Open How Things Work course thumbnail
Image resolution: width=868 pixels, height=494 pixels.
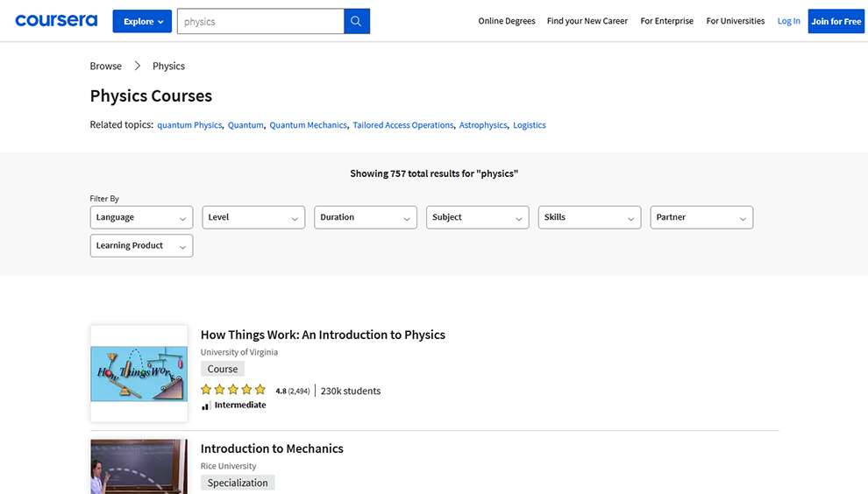pos(139,374)
